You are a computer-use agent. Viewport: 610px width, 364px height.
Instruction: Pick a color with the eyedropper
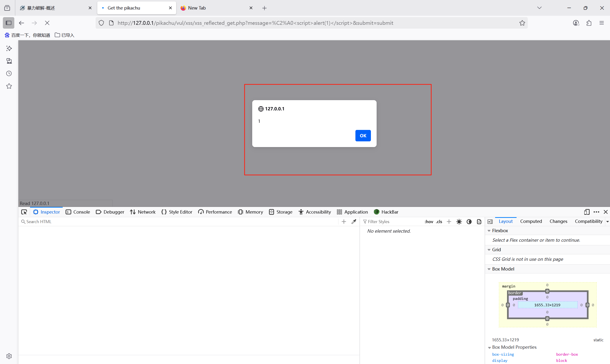[x=354, y=222]
